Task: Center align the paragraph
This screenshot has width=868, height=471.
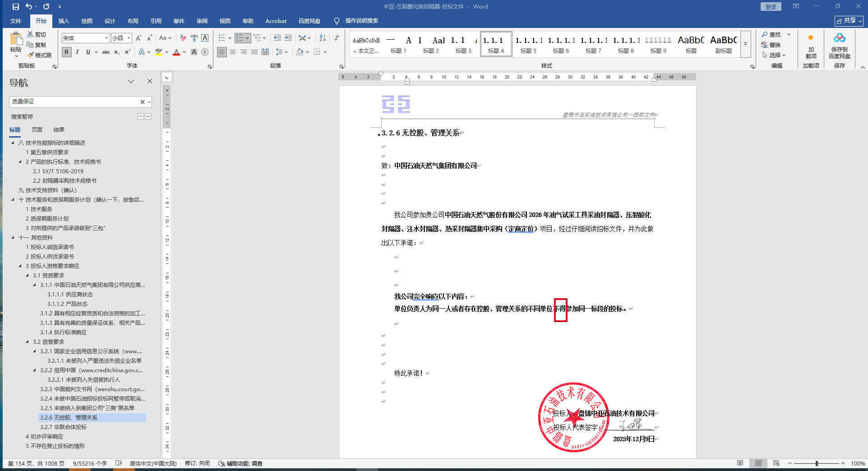Action: [233, 52]
